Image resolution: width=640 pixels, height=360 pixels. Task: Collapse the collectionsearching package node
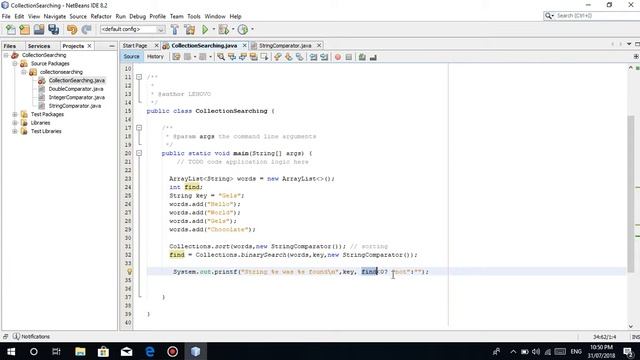[24, 72]
